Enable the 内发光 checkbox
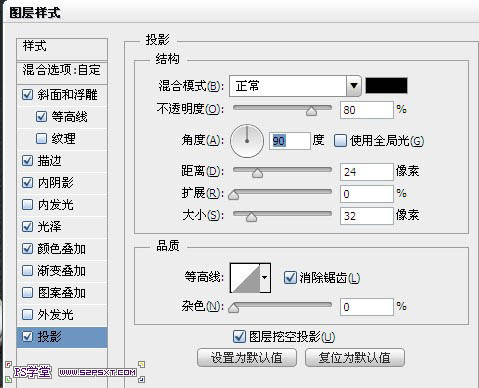 tap(27, 204)
